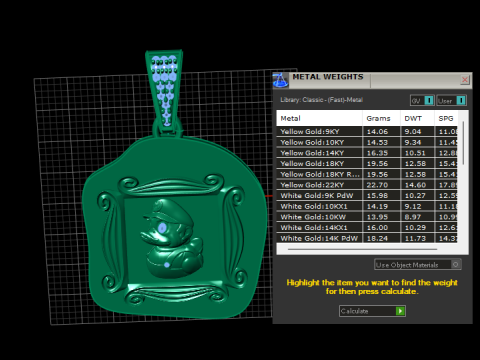The image size is (480, 360).
Task: Click the 14.06 grams value
Action: click(x=377, y=132)
